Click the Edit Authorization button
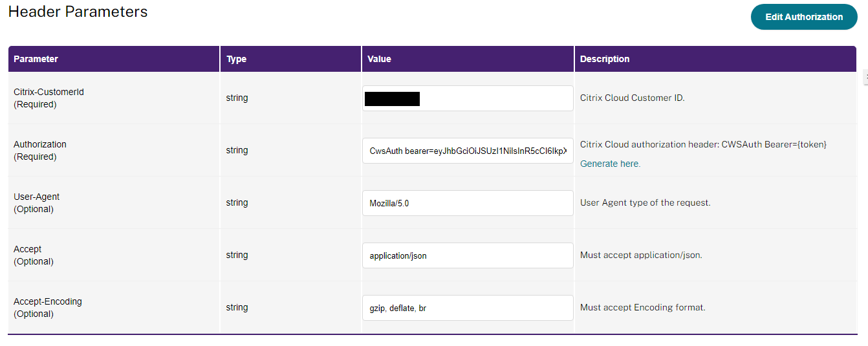Screen dimensions: 868x346 click(x=804, y=17)
